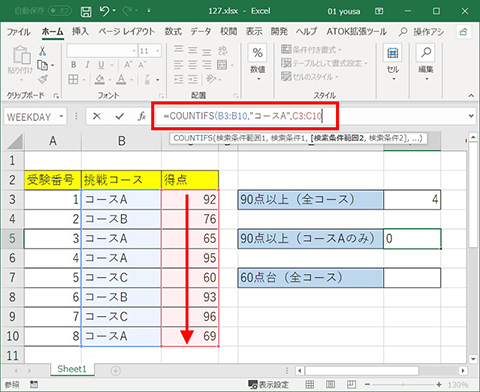Click the Select All corner triangle
The image size is (480, 392).
click(14, 141)
